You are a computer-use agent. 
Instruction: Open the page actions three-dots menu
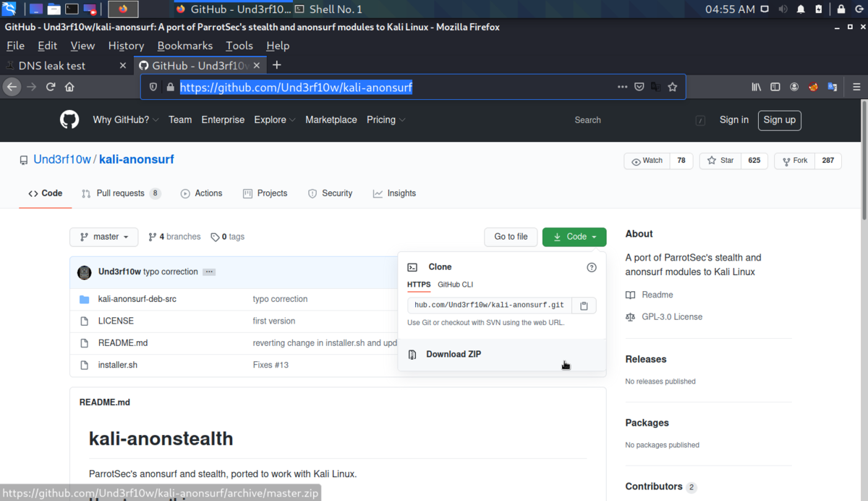[x=622, y=87]
